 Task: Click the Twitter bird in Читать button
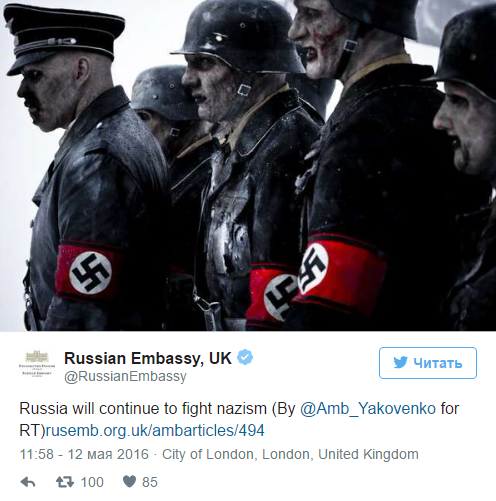point(400,362)
